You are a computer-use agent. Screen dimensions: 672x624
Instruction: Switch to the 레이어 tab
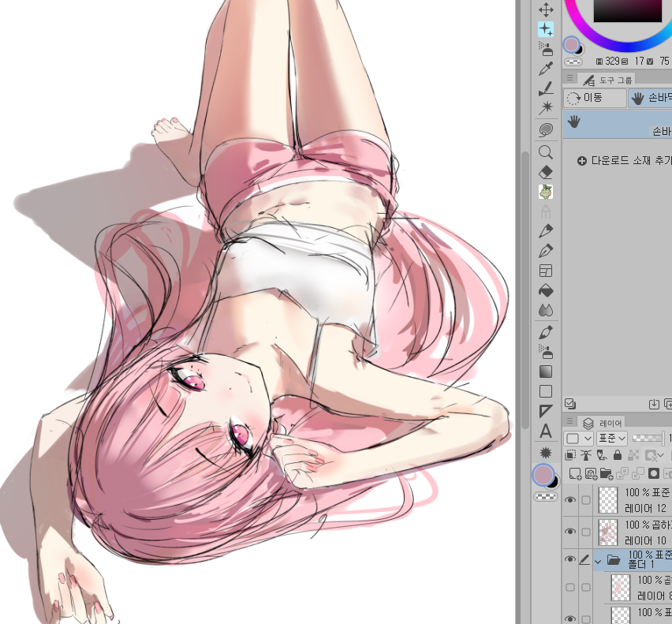602,423
